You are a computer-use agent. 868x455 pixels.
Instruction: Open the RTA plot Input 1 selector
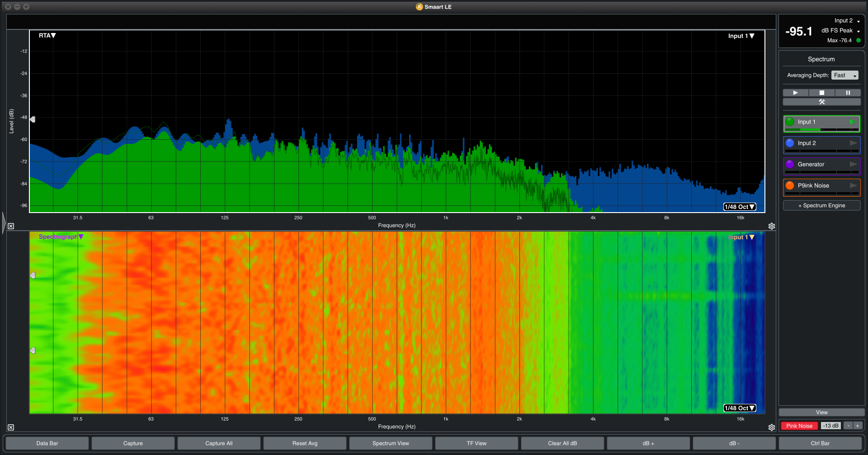(741, 36)
